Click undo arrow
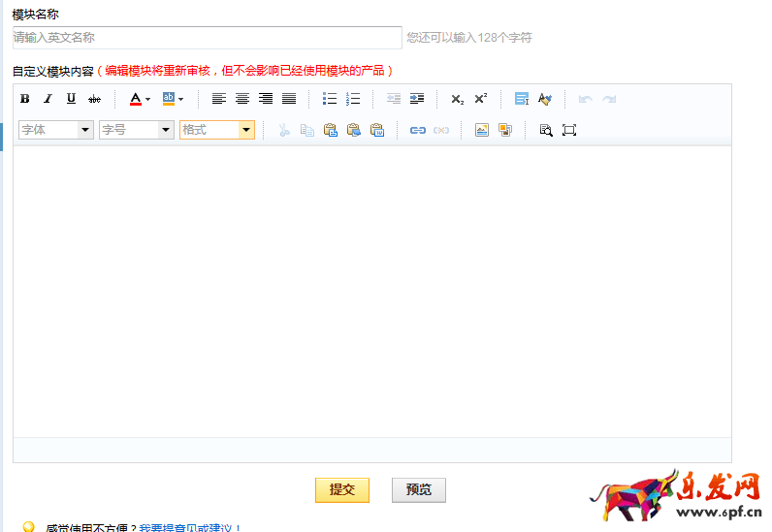The image size is (772, 532). tap(586, 100)
